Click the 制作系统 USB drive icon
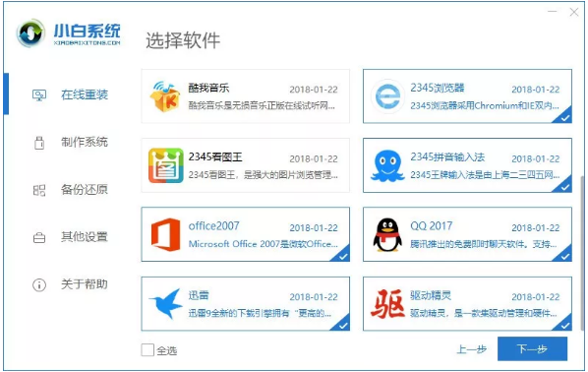588x372 pixels. click(39, 143)
